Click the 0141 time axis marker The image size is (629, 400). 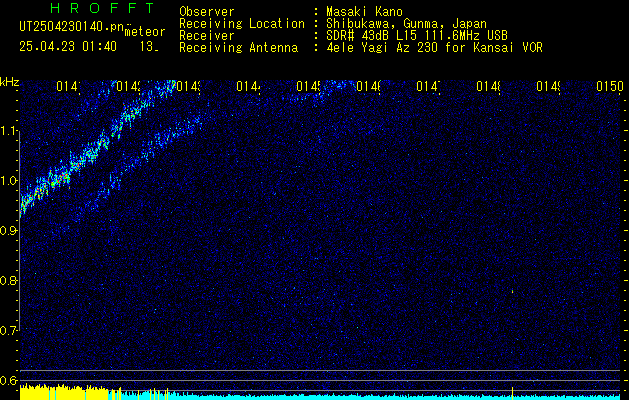tap(69, 86)
